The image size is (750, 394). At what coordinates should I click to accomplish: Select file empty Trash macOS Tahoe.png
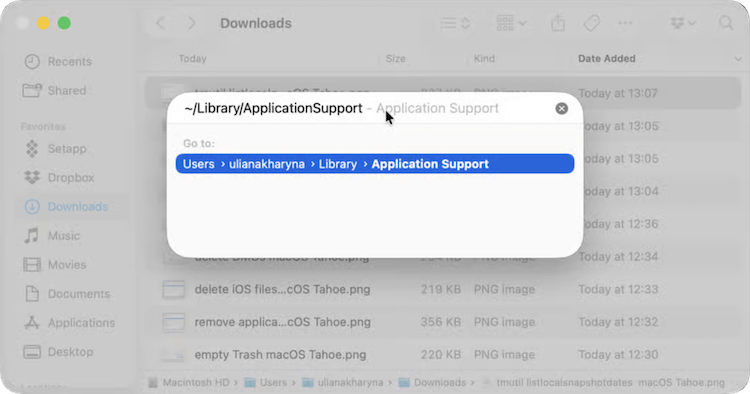280,355
